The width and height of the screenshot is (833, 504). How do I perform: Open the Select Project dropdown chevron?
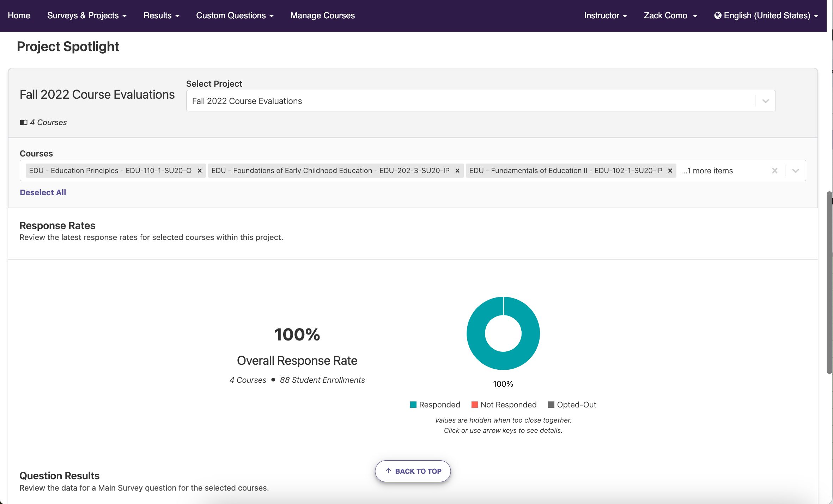pos(765,101)
